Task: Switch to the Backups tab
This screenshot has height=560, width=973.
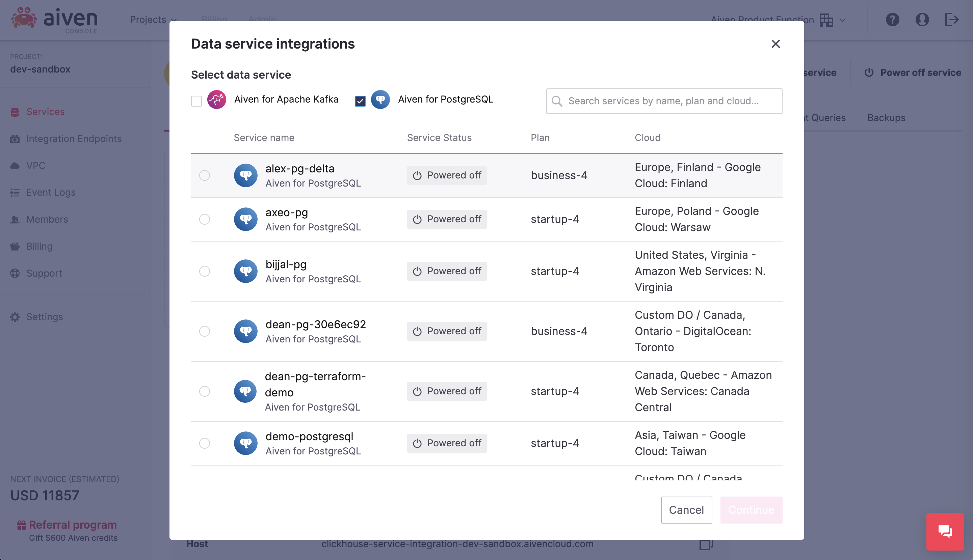Action: (886, 118)
